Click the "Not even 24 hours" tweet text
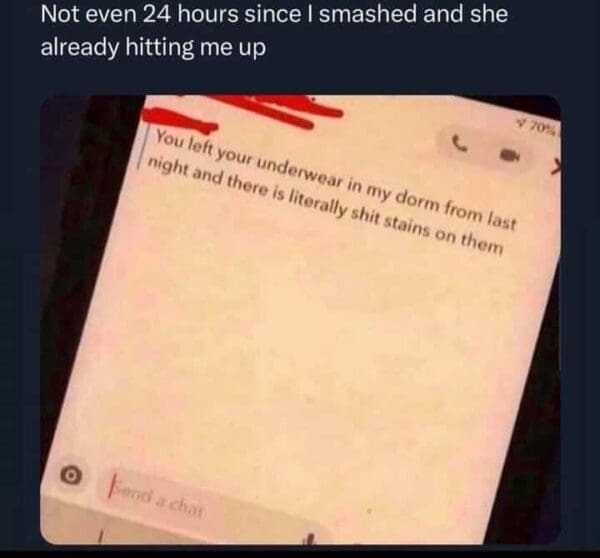 click(274, 14)
